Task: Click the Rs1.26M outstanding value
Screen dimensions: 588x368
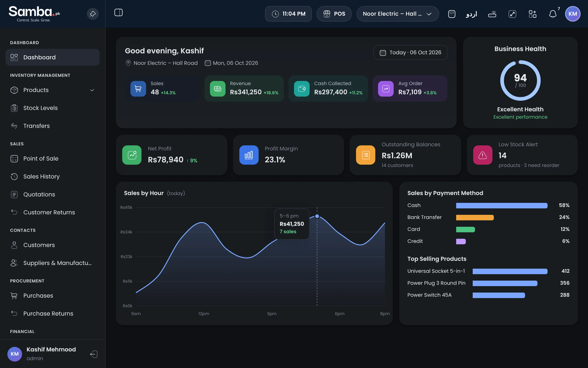Action: [397, 155]
